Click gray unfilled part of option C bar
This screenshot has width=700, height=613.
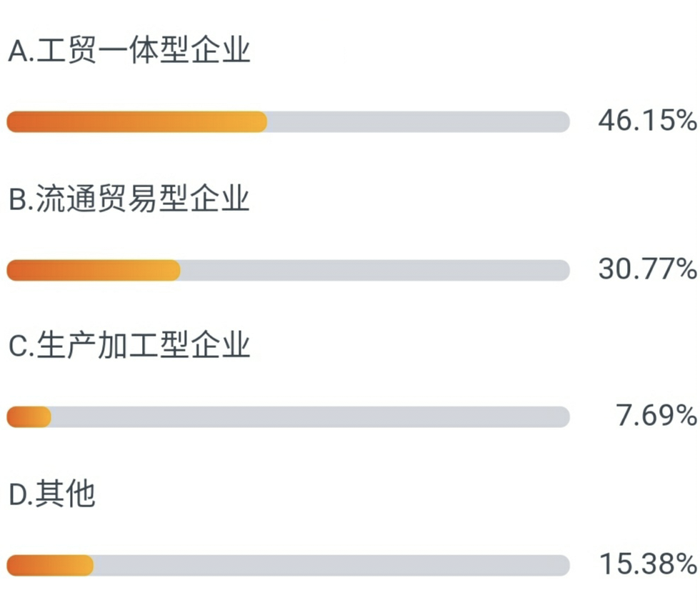[311, 417]
